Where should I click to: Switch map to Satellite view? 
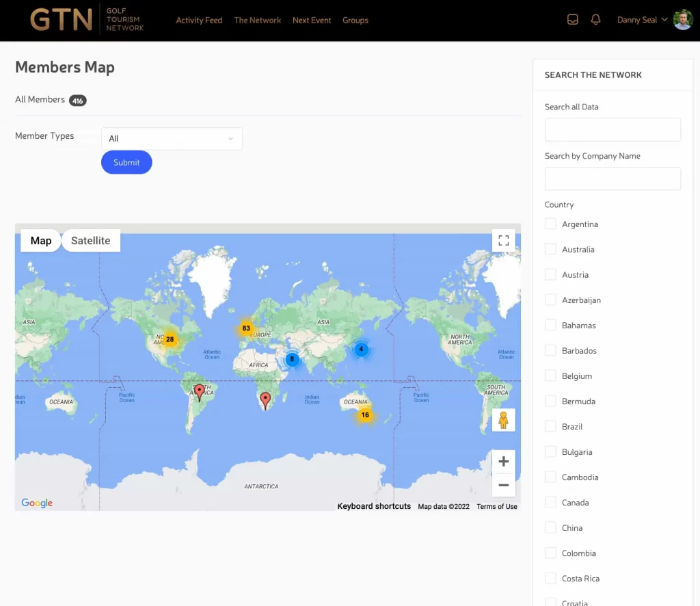tap(90, 241)
